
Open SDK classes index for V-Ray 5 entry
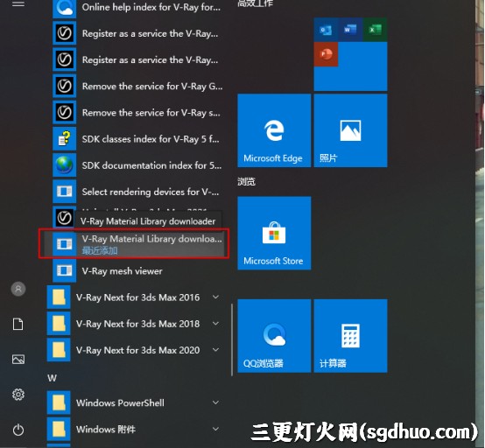[x=138, y=138]
